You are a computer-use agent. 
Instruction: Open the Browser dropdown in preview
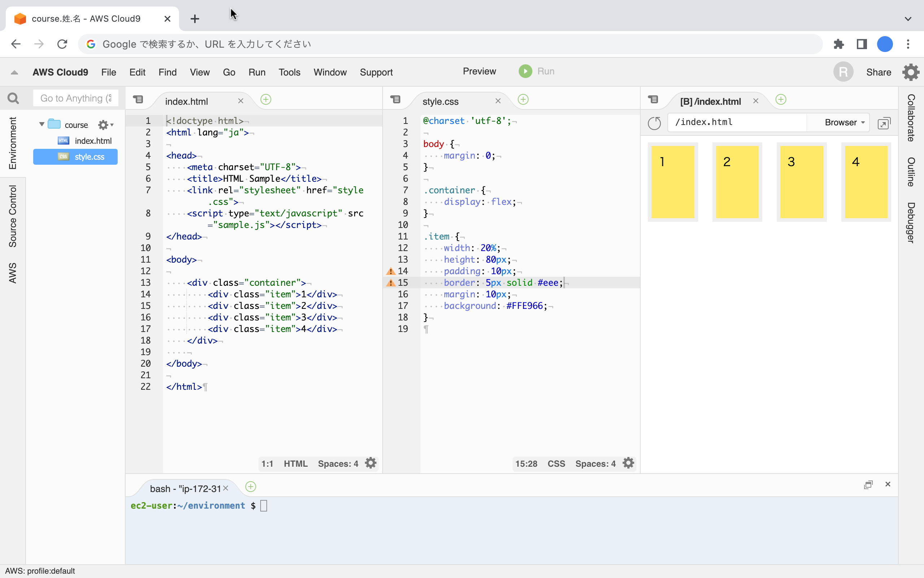(844, 122)
